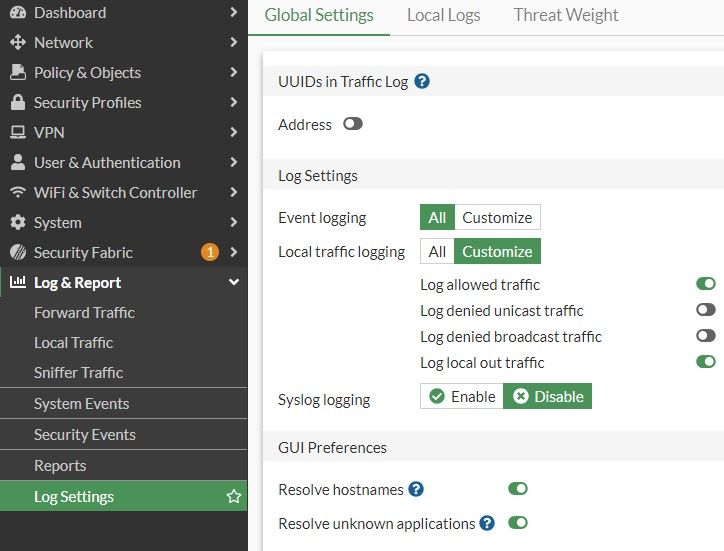Enable Log denied unicast traffic
The height and width of the screenshot is (551, 724).
(x=706, y=311)
